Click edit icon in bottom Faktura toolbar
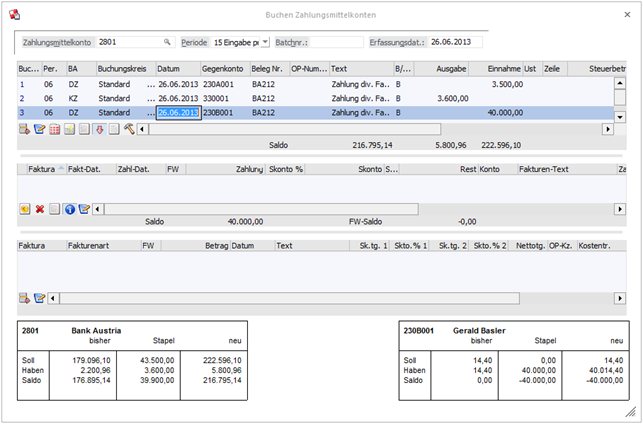 tap(40, 298)
